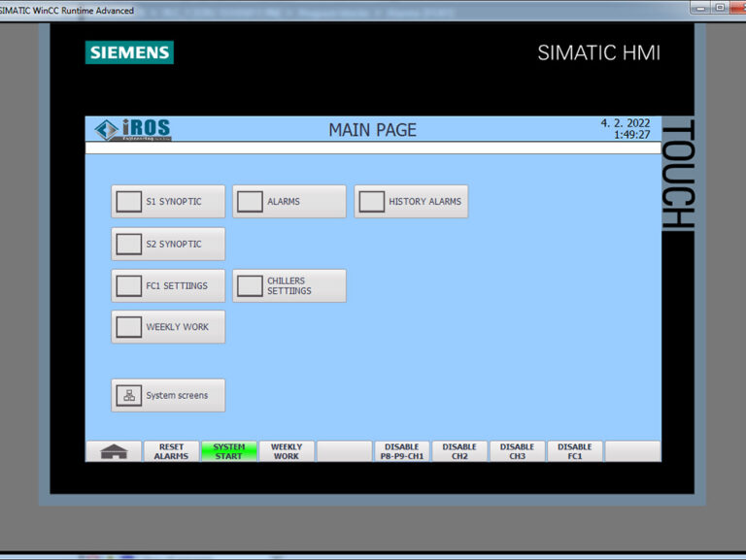Click the HISTORY ALARMS icon box
Image resolution: width=746 pixels, height=560 pixels.
tap(372, 202)
